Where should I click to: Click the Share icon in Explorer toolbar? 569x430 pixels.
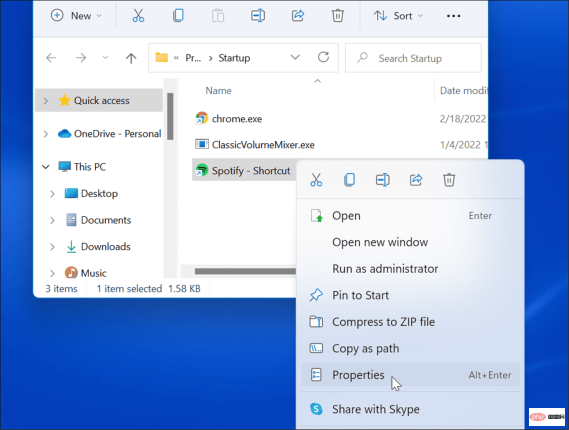point(298,16)
